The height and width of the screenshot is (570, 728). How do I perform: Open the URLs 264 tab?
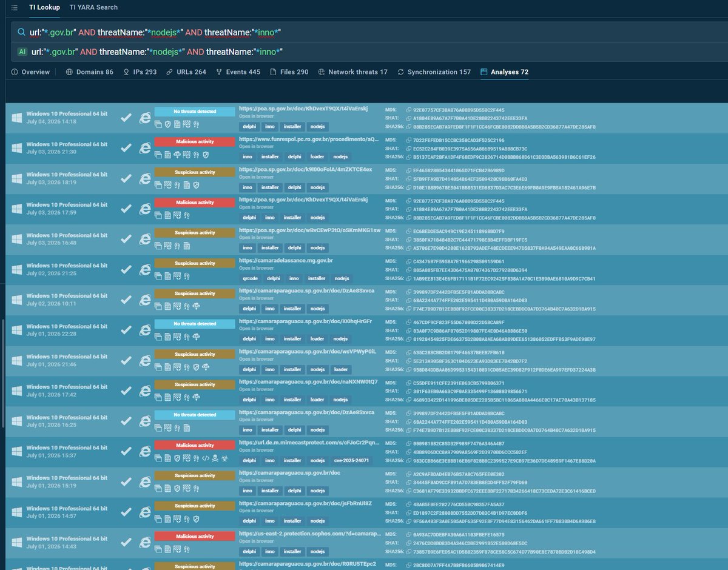pyautogui.click(x=186, y=72)
